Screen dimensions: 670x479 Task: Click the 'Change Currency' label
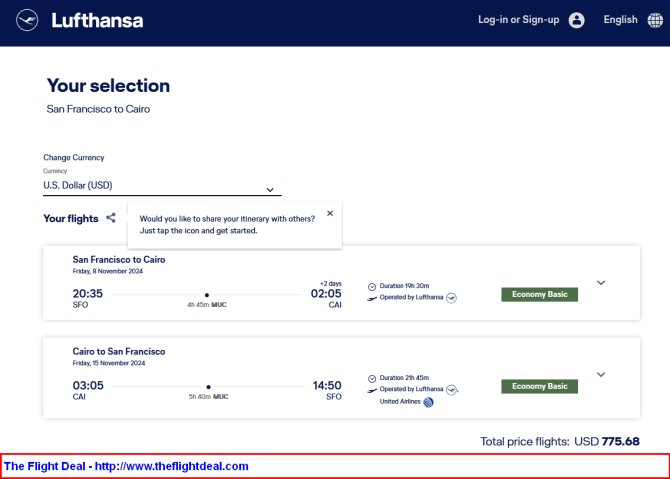pos(73,157)
